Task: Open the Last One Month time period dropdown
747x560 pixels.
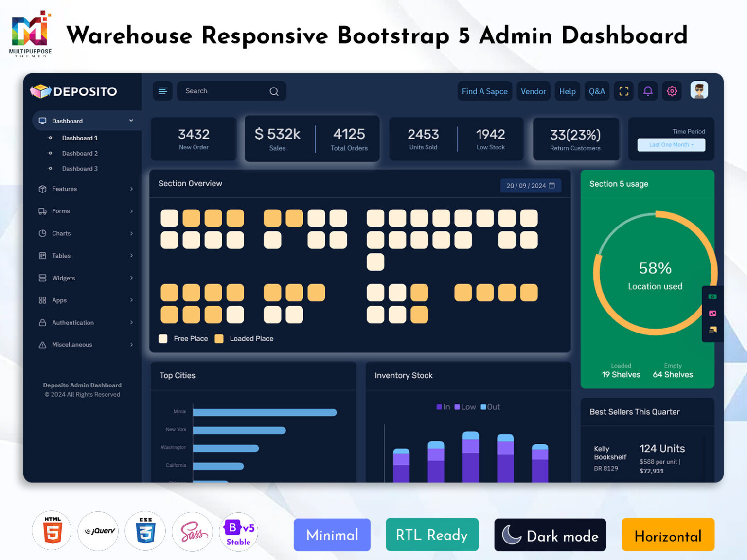Action: pyautogui.click(x=671, y=144)
